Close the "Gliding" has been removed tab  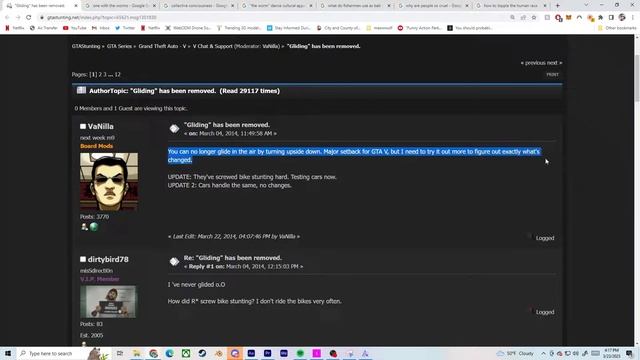pos(76,6)
